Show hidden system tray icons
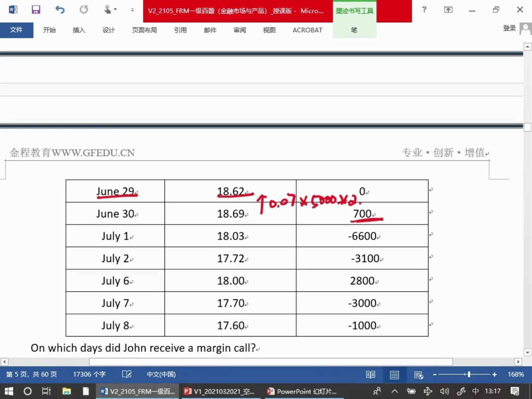The height and width of the screenshot is (399, 532). (395, 391)
